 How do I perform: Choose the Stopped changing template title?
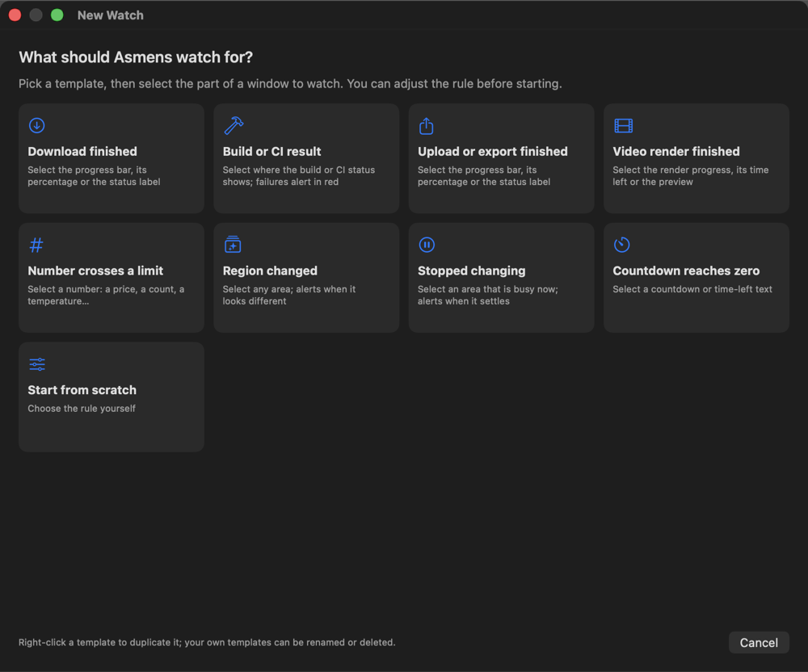point(472,271)
